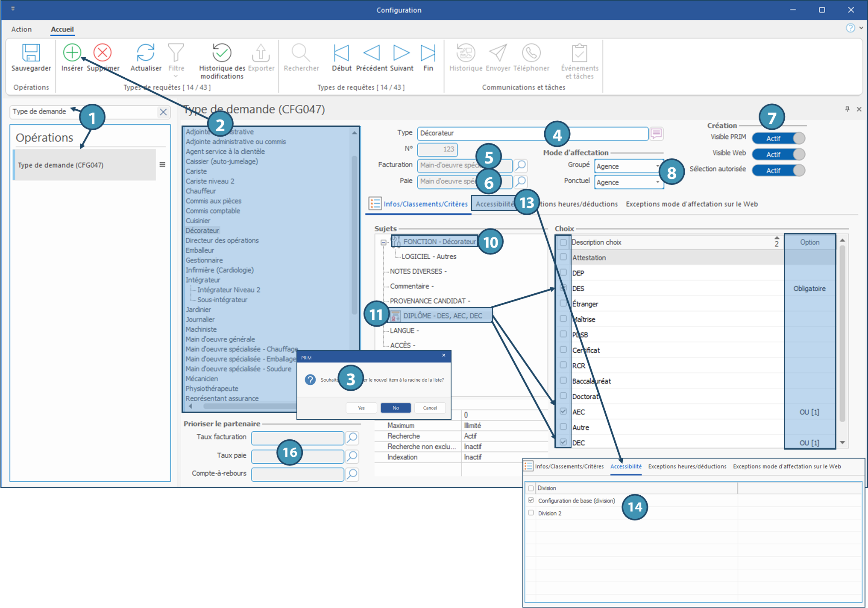Image resolution: width=868 pixels, height=608 pixels.
Task: Go to Début first record
Action: point(341,53)
